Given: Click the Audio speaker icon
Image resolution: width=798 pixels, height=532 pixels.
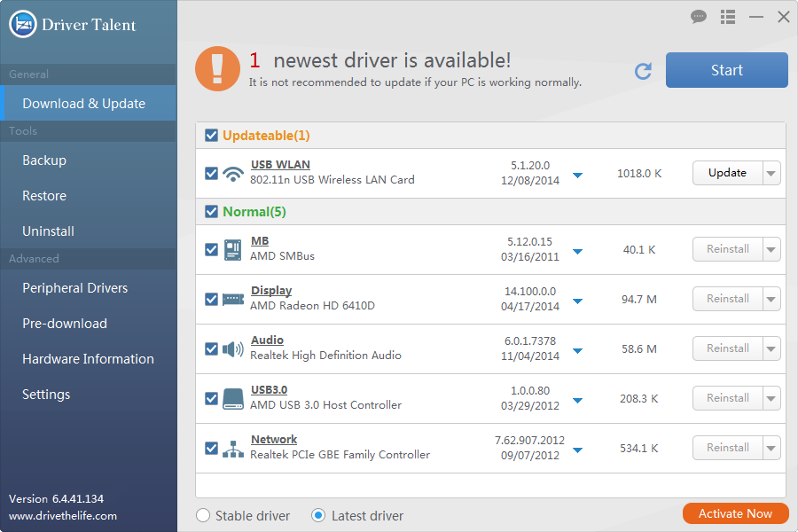Looking at the screenshot, I should (233, 349).
